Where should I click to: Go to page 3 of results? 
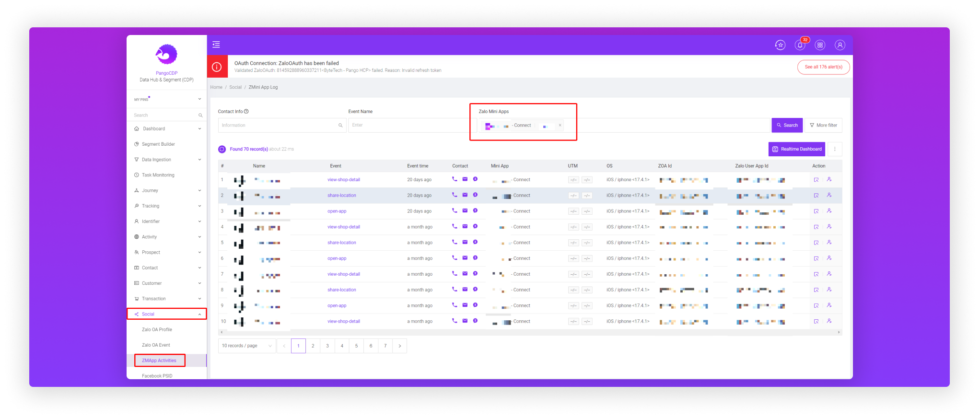327,346
